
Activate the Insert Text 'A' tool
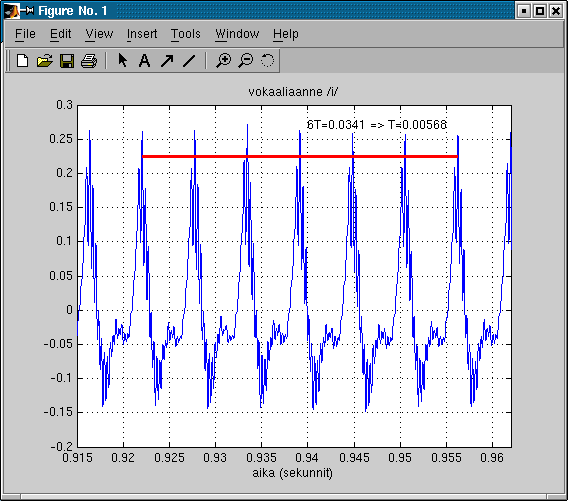tap(145, 60)
